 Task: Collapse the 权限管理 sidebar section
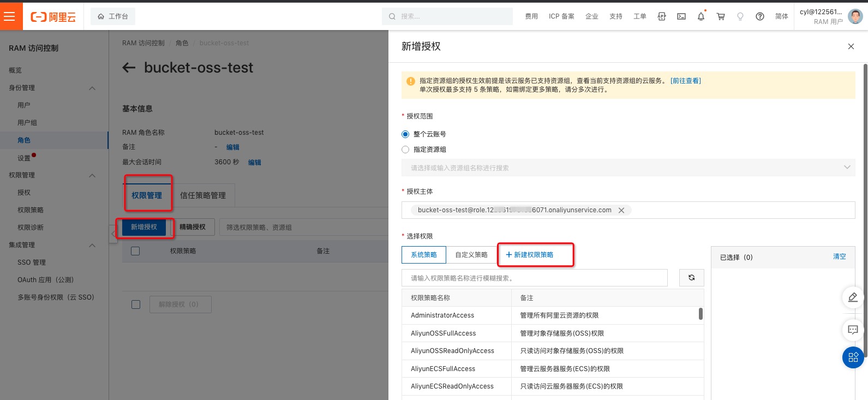pyautogui.click(x=92, y=175)
